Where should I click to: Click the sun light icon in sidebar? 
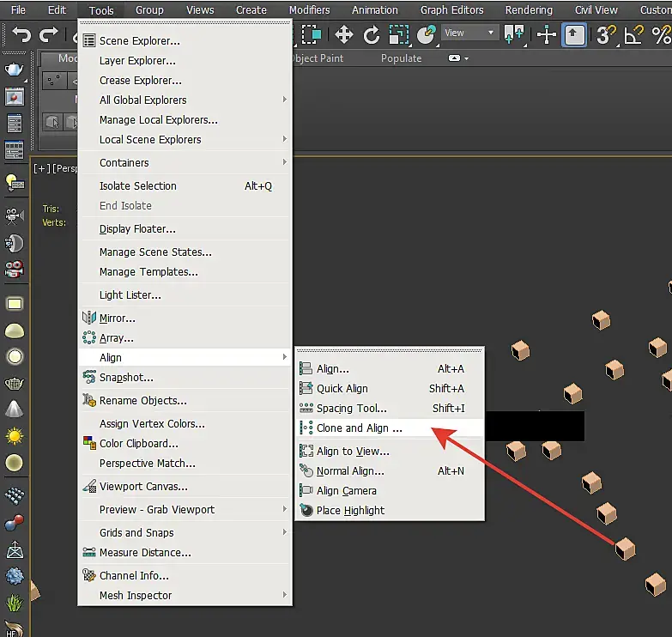click(x=14, y=436)
